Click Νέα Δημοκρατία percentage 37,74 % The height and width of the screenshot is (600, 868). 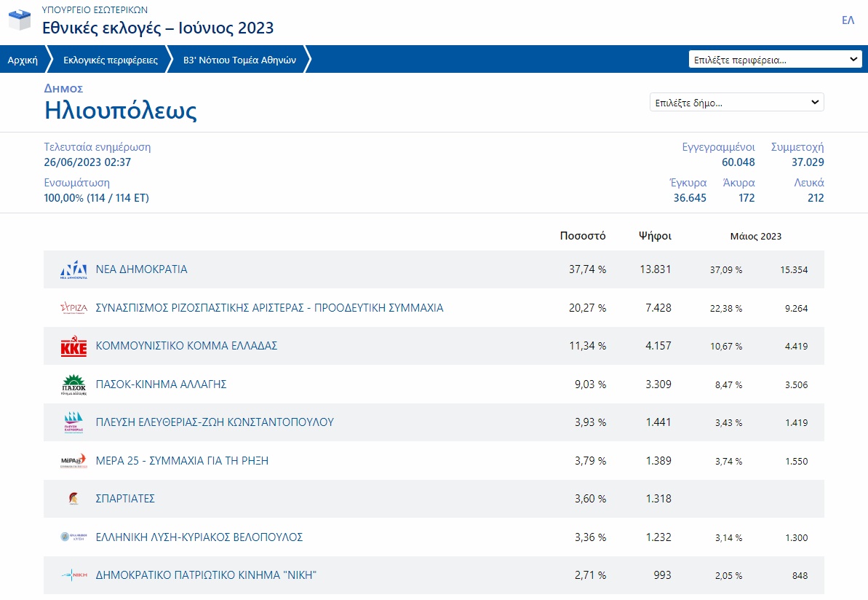click(587, 269)
